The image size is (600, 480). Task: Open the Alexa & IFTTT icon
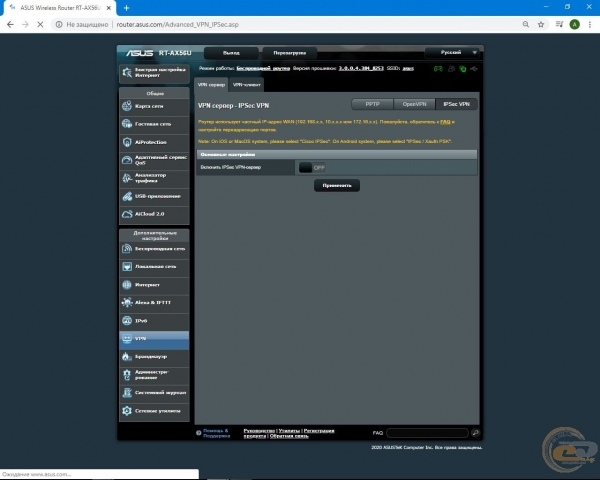click(x=127, y=302)
